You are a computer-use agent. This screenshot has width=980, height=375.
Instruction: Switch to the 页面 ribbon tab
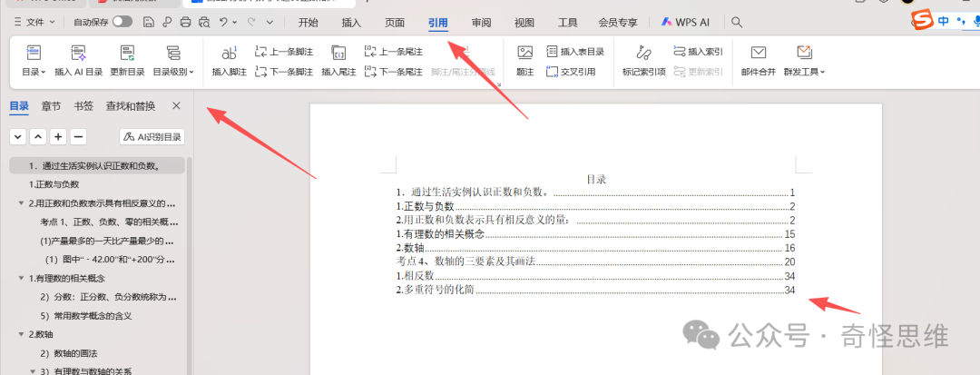[x=395, y=23]
